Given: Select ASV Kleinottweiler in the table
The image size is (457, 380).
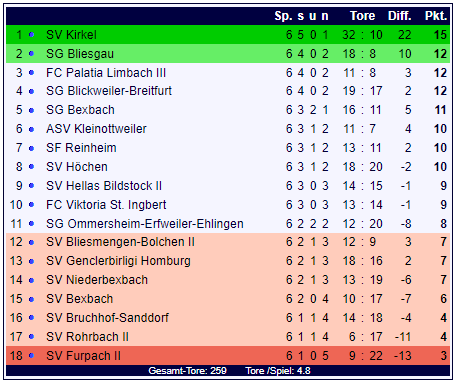Looking at the screenshot, I should click(96, 129).
